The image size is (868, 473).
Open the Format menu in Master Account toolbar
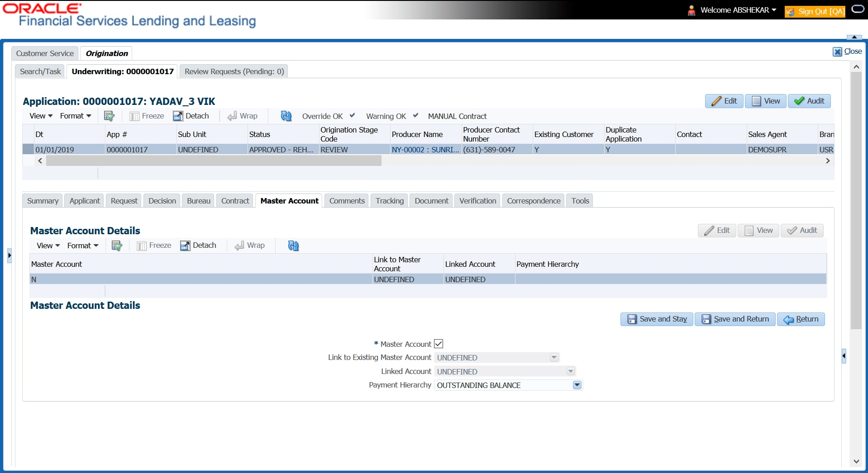click(83, 246)
